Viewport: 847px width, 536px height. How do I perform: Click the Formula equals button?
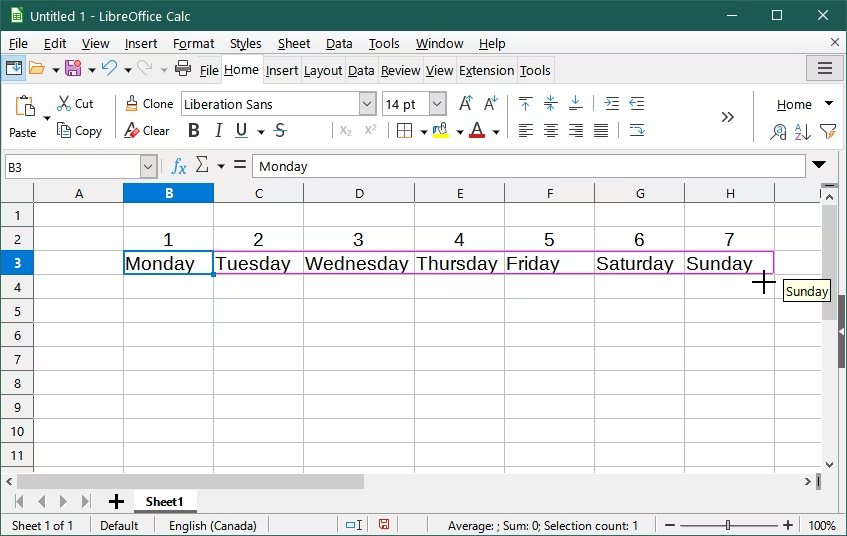pos(240,165)
